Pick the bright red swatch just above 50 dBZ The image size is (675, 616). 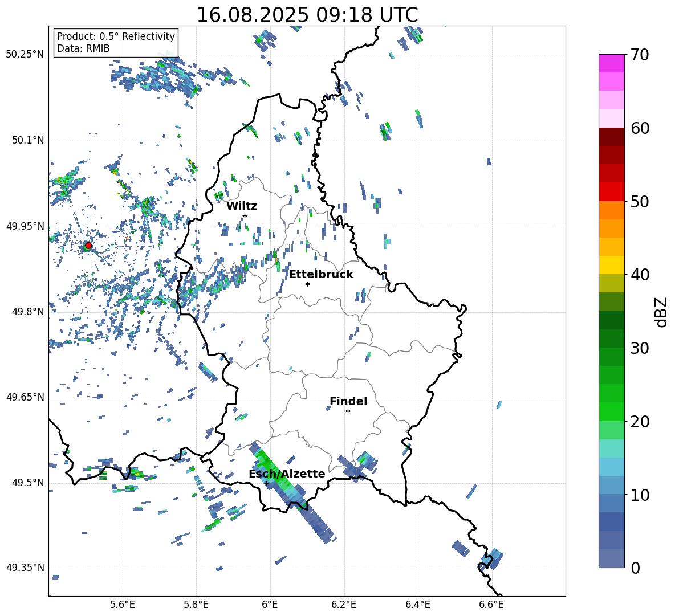[x=611, y=192]
